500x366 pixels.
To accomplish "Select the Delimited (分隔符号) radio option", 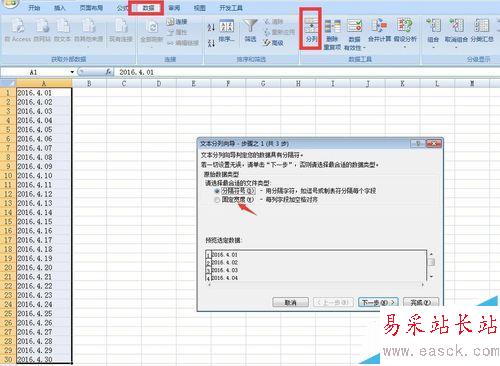I will [217, 191].
